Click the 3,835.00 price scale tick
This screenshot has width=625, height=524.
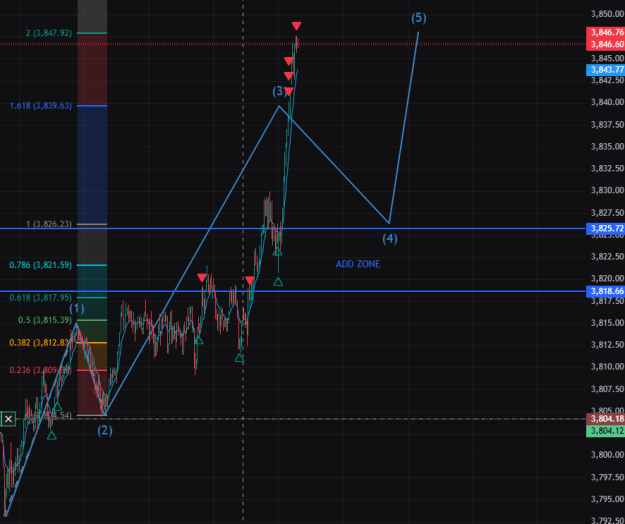coord(607,146)
